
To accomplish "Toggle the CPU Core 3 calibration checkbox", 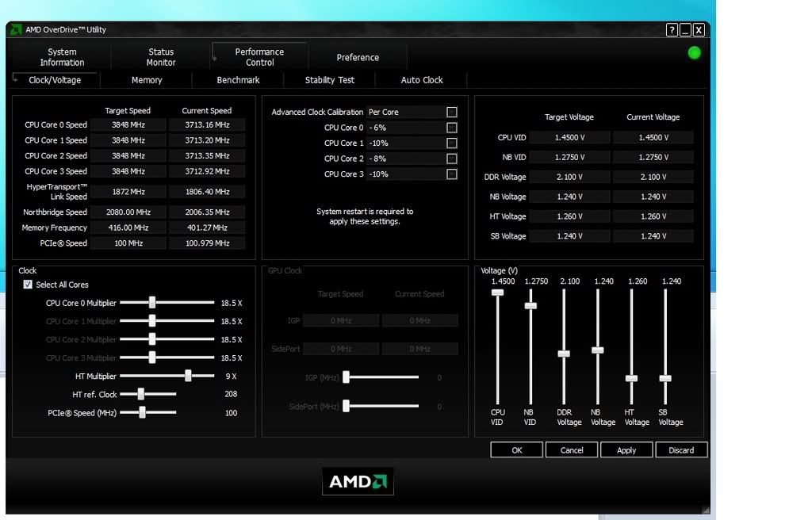I will (451, 174).
